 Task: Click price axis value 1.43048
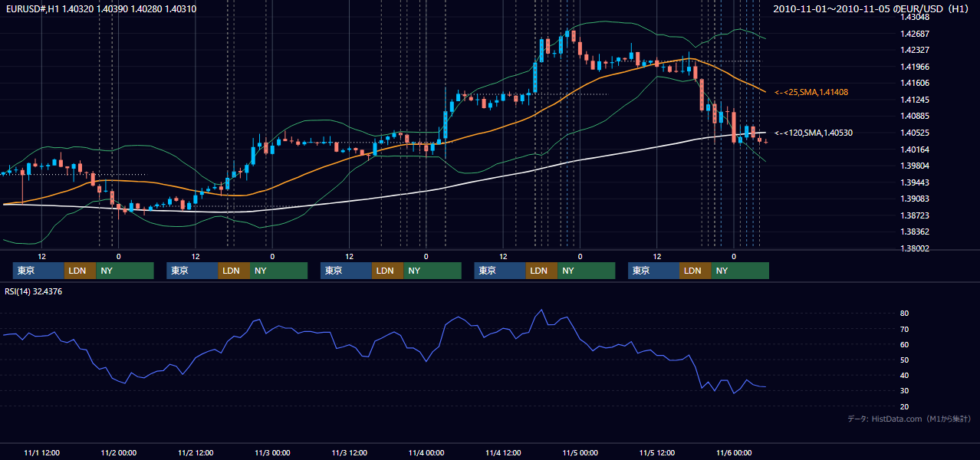pos(915,17)
